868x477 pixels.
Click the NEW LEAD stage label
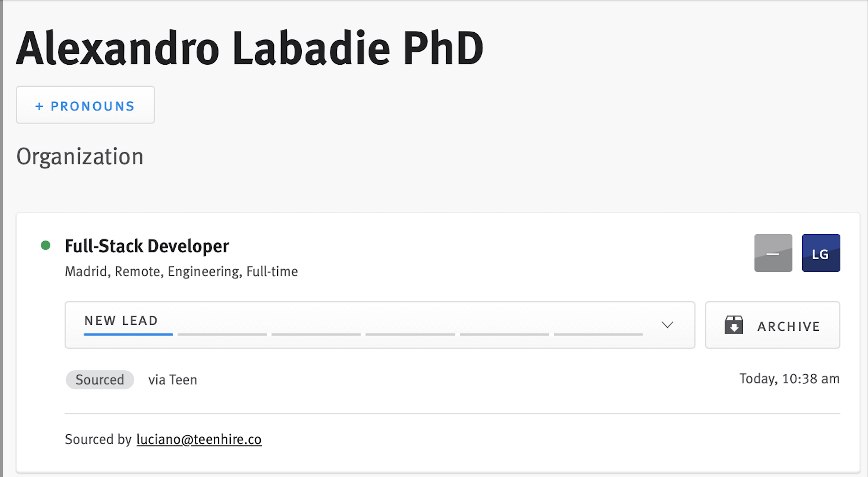pos(121,320)
